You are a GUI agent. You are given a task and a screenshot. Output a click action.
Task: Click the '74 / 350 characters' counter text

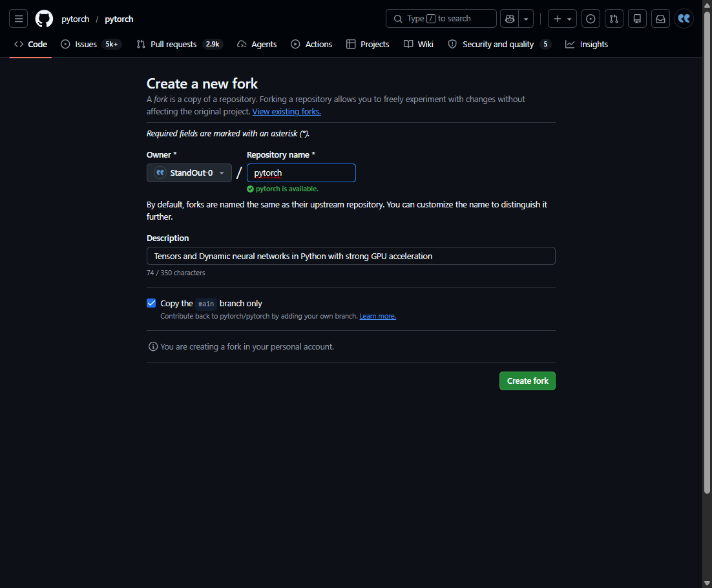[176, 273]
